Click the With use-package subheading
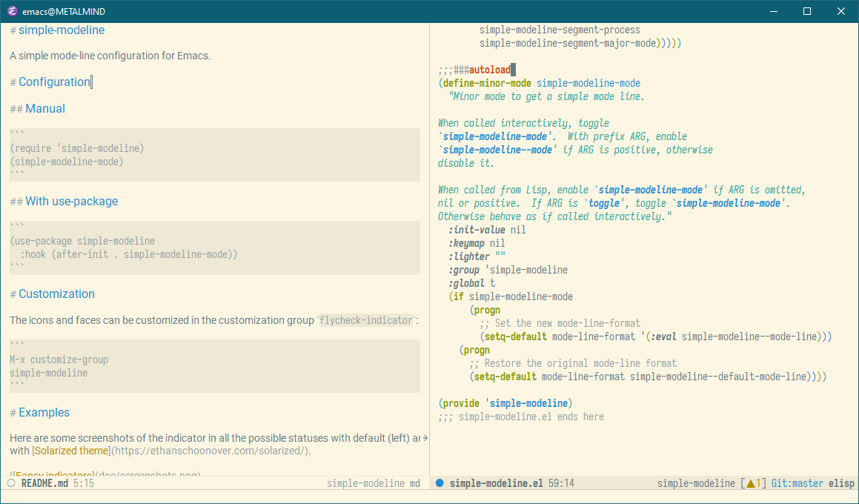This screenshot has width=859, height=504. click(x=71, y=201)
